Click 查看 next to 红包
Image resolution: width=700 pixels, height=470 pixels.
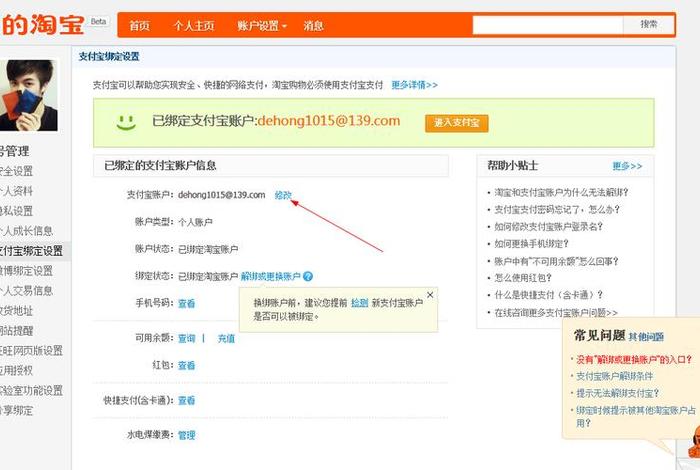pyautogui.click(x=186, y=365)
